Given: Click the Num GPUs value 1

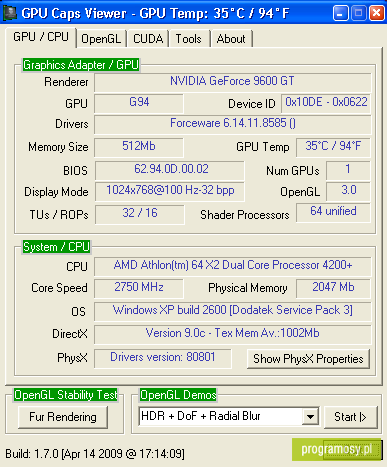Looking at the screenshot, I should point(348,170).
